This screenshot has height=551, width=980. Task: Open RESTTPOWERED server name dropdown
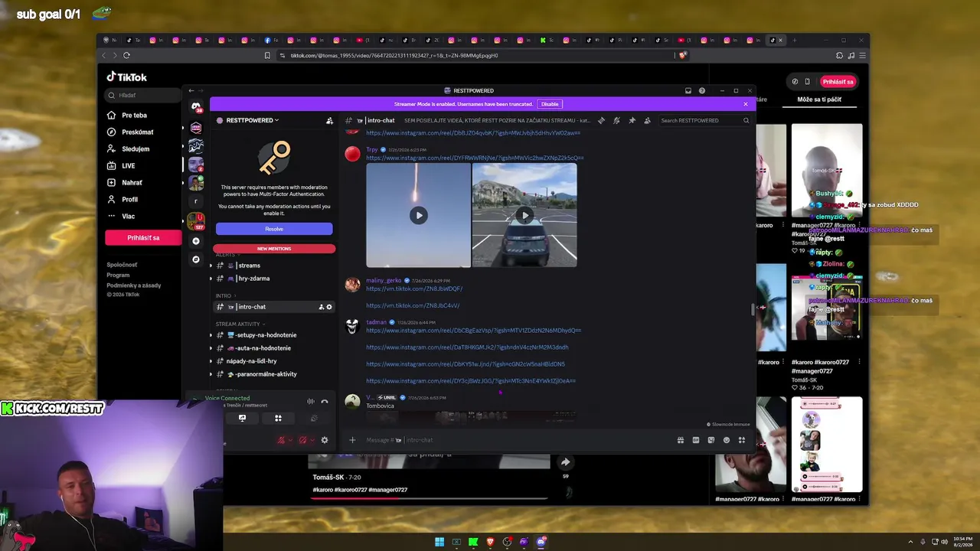(x=252, y=120)
